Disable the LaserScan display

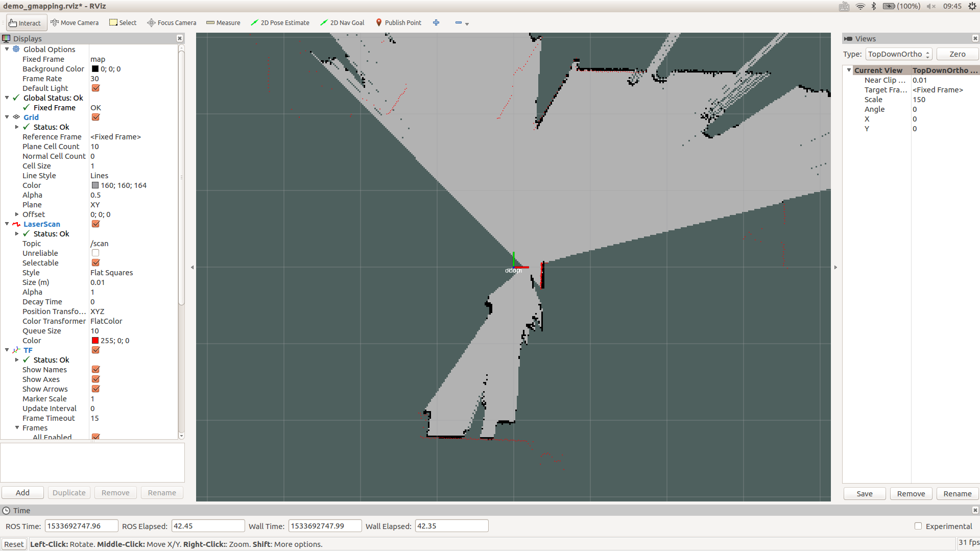tap(95, 224)
